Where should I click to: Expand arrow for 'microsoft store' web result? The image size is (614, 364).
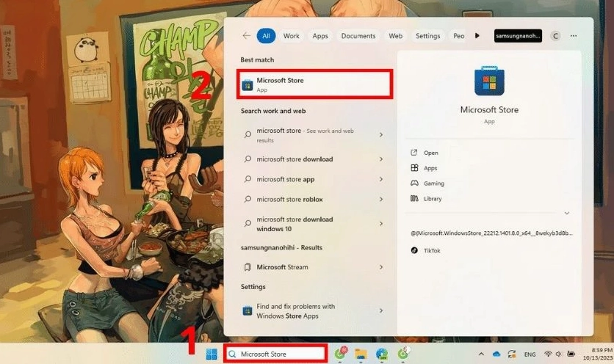pyautogui.click(x=381, y=134)
